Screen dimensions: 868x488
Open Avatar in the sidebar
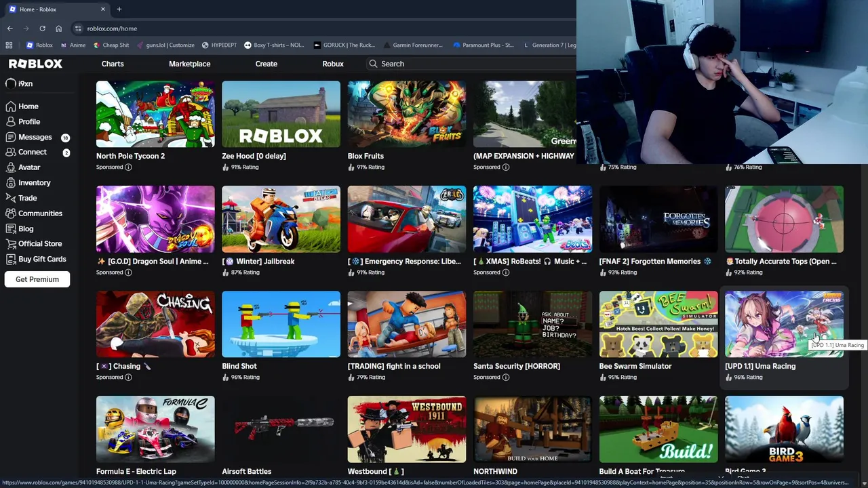pyautogui.click(x=22, y=167)
